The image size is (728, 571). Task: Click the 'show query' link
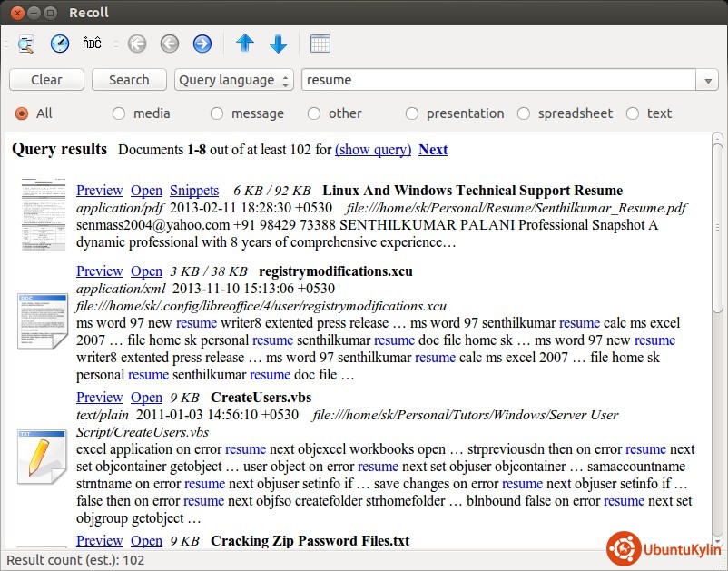coord(372,150)
